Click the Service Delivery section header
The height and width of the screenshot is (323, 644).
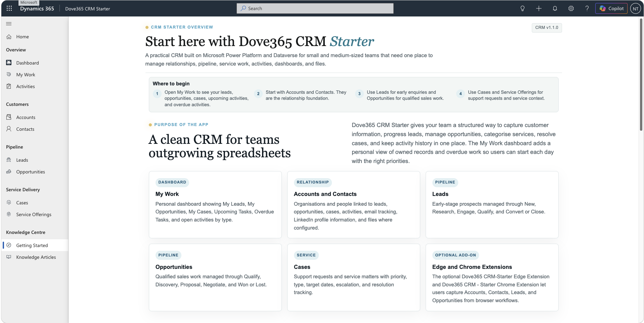coord(23,190)
